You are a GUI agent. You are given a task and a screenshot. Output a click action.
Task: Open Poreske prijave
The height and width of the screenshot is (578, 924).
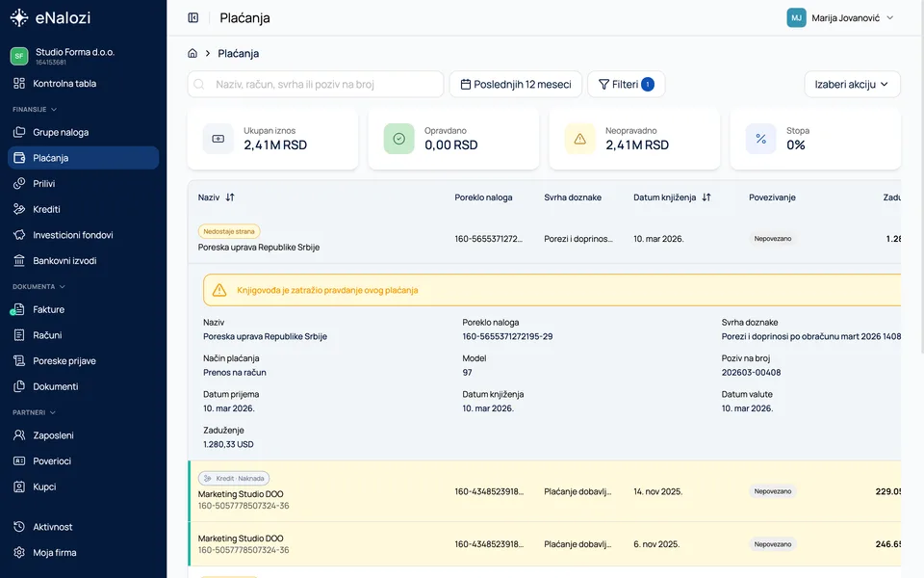pyautogui.click(x=83, y=361)
